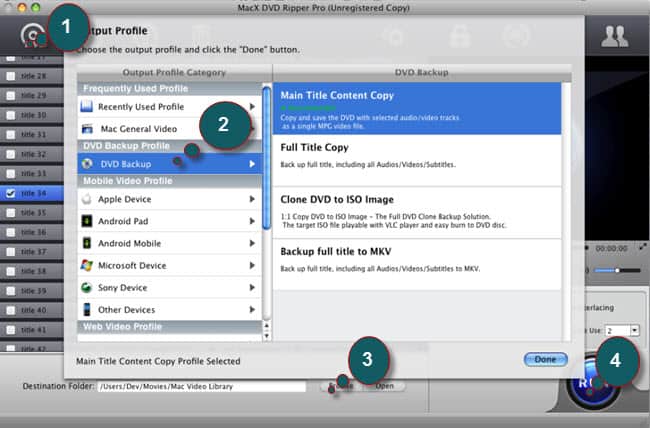This screenshot has width=650, height=428.
Task: Toggle checkbox for title 40
Action: (11, 310)
